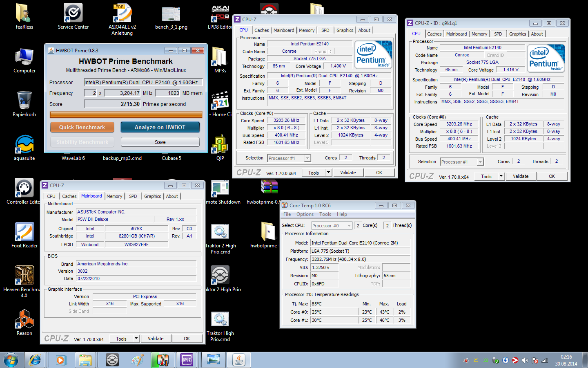This screenshot has height=368, width=588.
Task: Launch the aquasuite desktop icon
Action: [x=24, y=148]
